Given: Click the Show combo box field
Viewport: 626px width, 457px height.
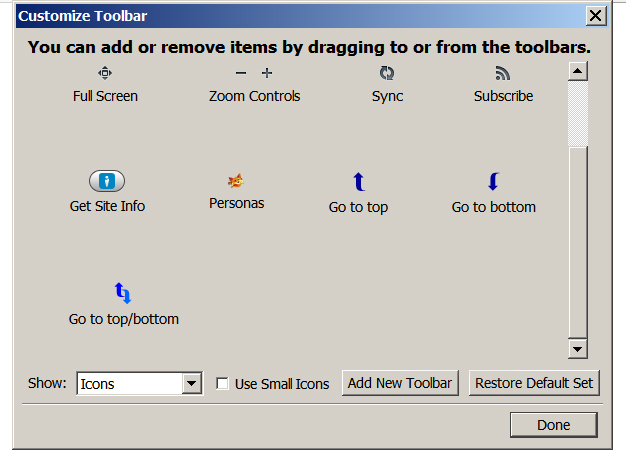Looking at the screenshot, I should click(130, 383).
